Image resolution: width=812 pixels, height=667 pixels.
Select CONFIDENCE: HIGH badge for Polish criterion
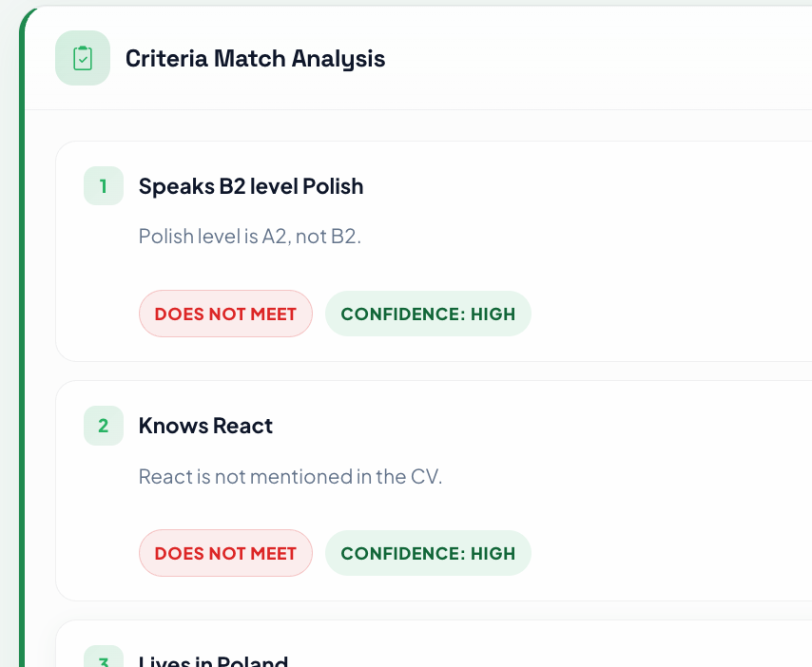tap(428, 313)
